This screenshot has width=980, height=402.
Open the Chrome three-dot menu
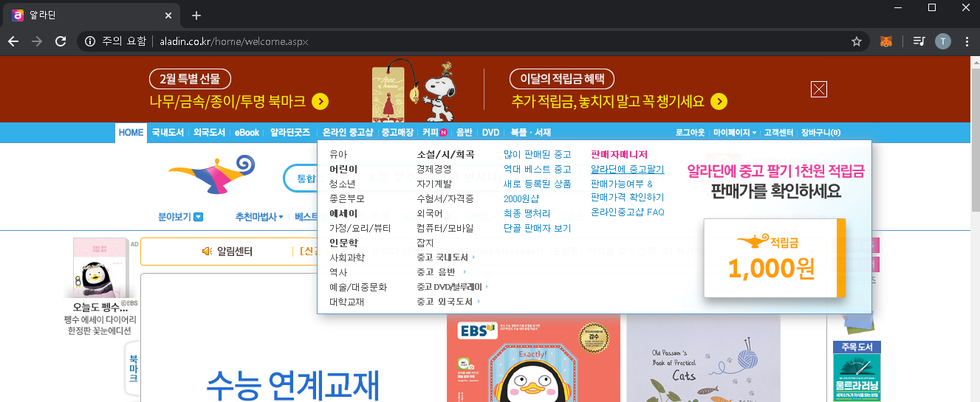tap(967, 41)
